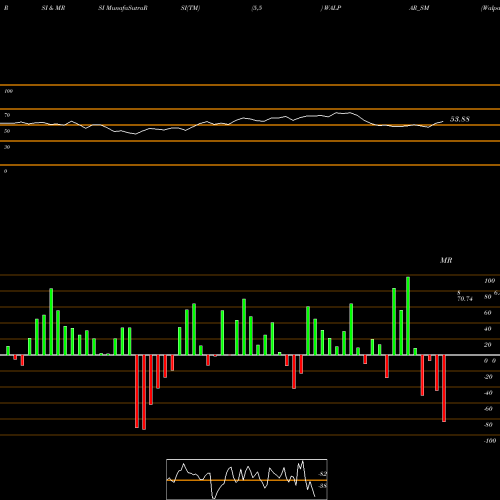The width and height of the screenshot is (500, 500).
Task: Click the 'AR_SM' header text
Action: click(x=419, y=8)
